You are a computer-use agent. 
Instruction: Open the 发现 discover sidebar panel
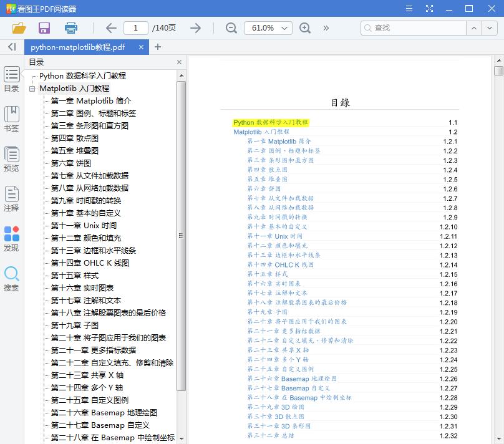click(12, 239)
